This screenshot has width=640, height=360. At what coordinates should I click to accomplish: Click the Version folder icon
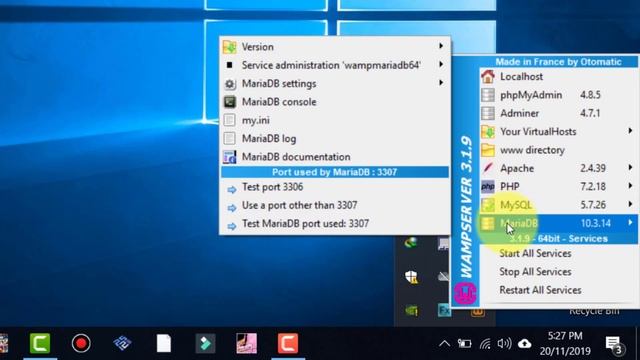coord(230,47)
